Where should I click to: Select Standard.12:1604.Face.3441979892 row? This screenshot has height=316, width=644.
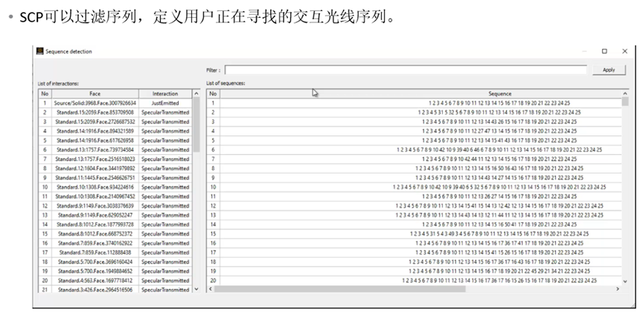pos(115,168)
